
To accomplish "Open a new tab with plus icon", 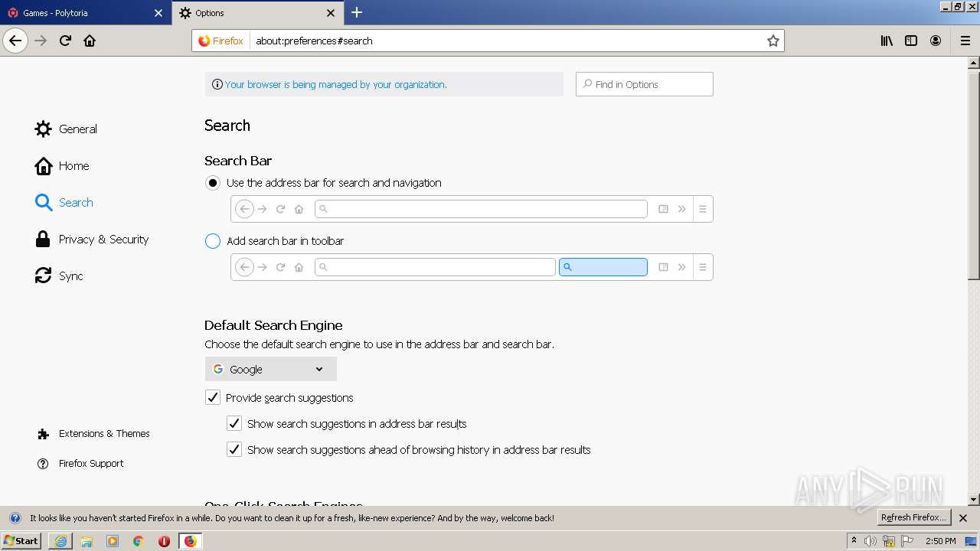I will coord(357,12).
